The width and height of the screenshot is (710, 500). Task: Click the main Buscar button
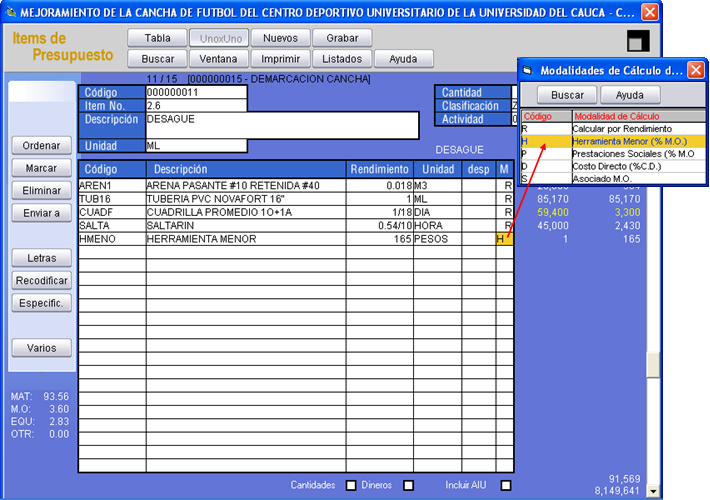pos(157,59)
